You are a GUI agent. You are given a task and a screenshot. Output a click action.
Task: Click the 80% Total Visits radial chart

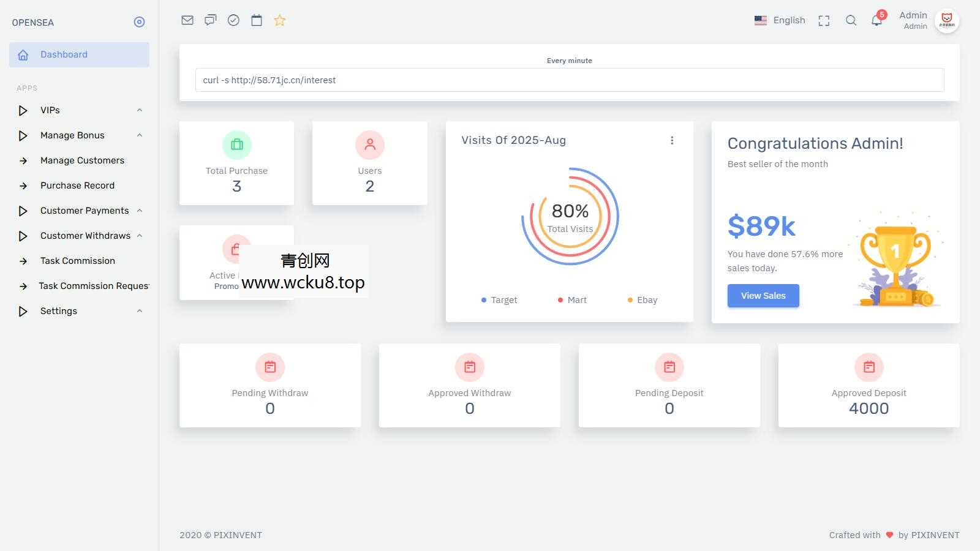570,216
